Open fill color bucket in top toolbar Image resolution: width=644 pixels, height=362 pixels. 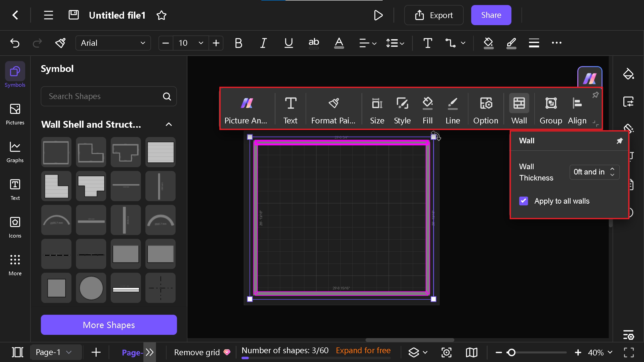[488, 43]
